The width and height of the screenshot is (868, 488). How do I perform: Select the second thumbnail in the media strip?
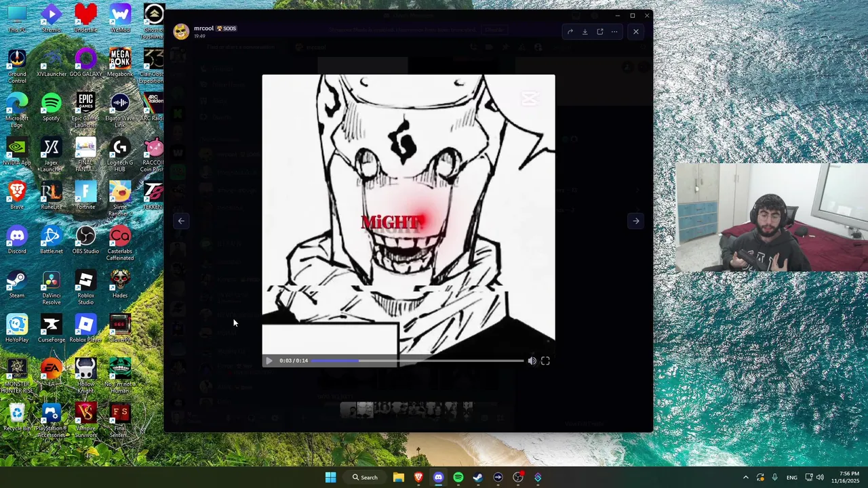click(x=365, y=409)
